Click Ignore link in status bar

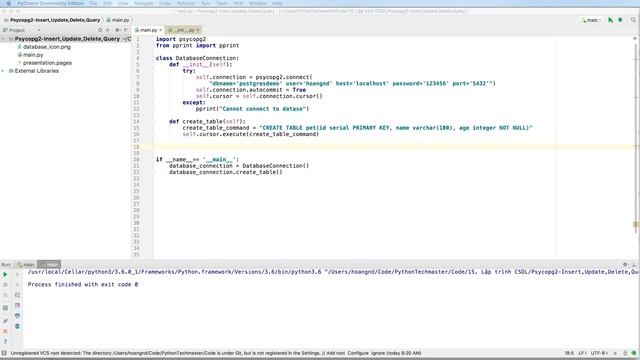click(x=378, y=353)
